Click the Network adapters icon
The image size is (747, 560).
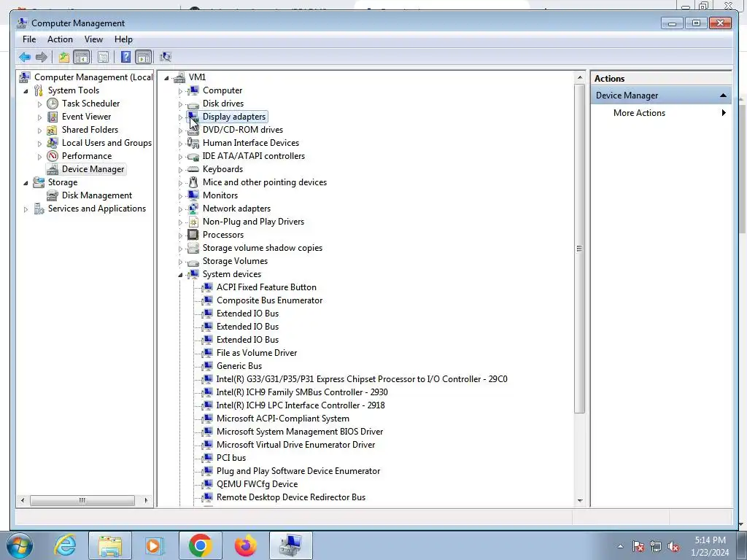pyautogui.click(x=193, y=209)
